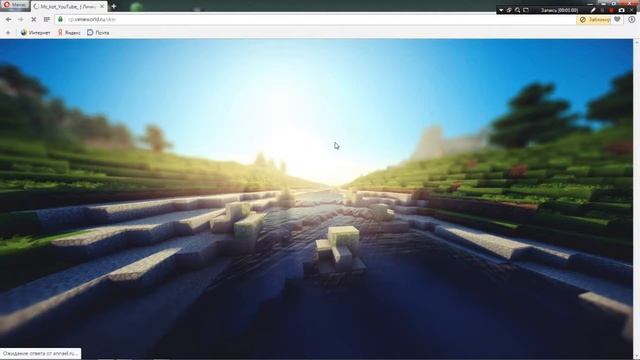Image resolution: width=640 pixels, height=360 pixels.
Task: Click the vertical page scrollbar
Action: 636,199
